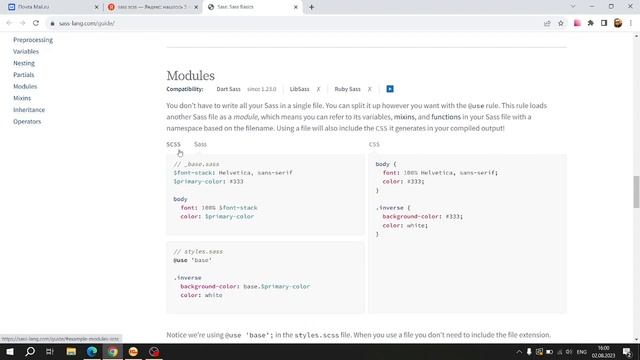Image resolution: width=640 pixels, height=360 pixels.
Task: Click the share page icon
Action: [547, 23]
